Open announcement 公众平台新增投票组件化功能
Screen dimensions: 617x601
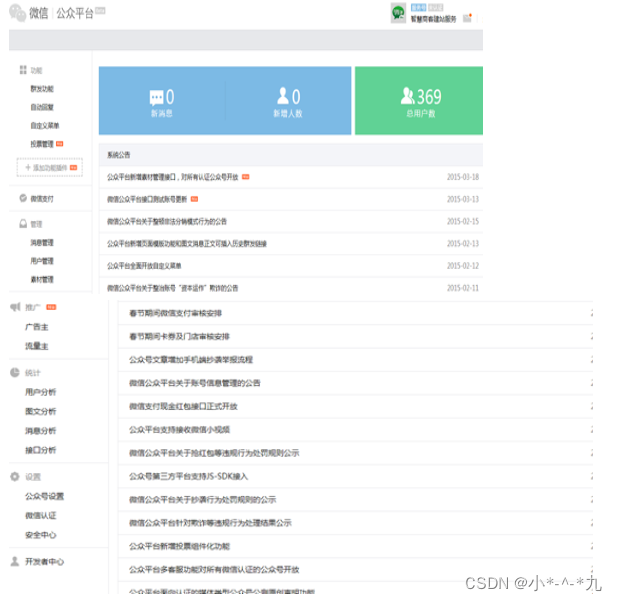179,546
